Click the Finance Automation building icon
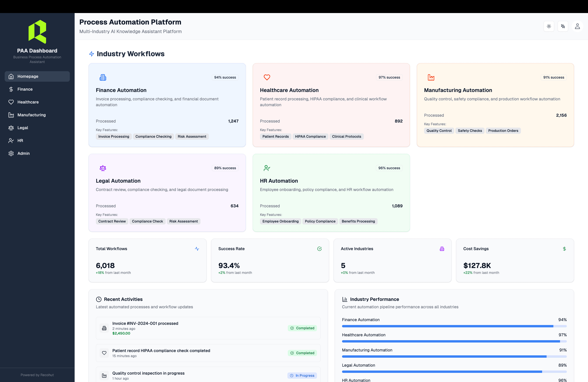588x382 pixels. [103, 77]
